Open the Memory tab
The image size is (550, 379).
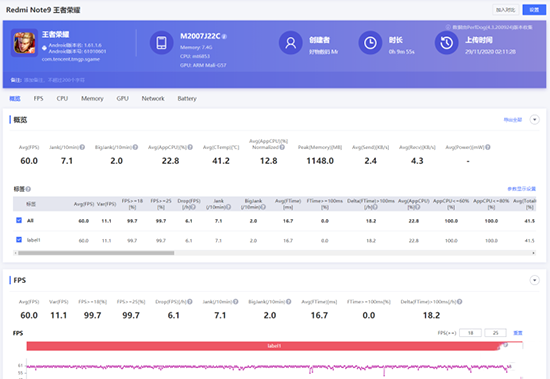(x=92, y=99)
